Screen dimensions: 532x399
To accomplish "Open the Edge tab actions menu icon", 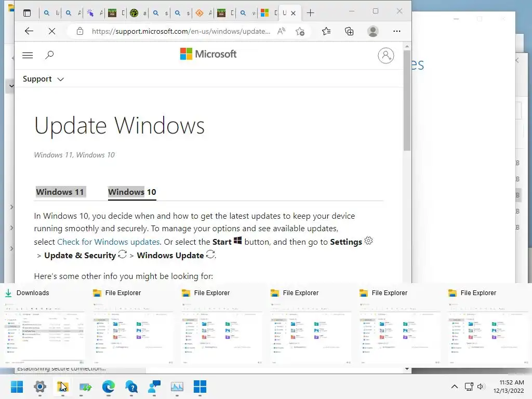I will (x=27, y=13).
